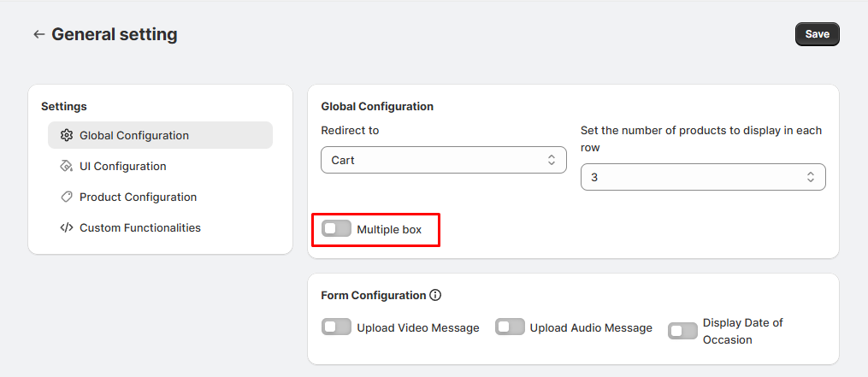Open the Product Configuration settings label
Viewport: 868px width, 377px height.
click(138, 197)
